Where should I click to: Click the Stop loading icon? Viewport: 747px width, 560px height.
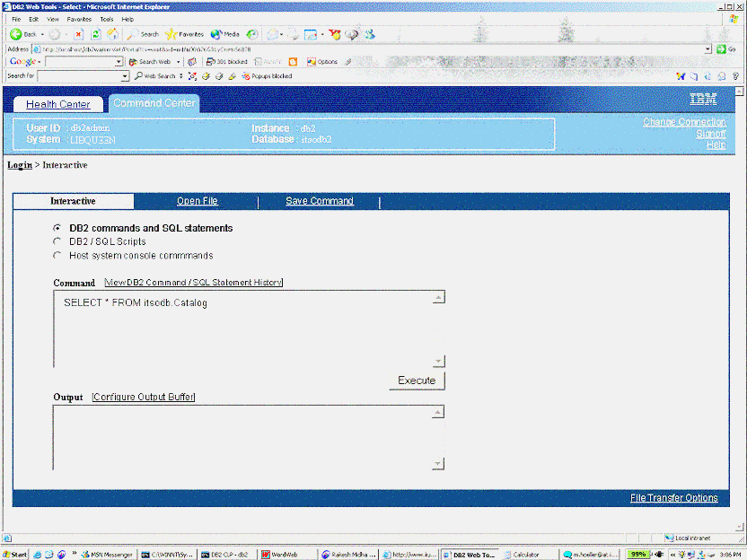coord(79,34)
